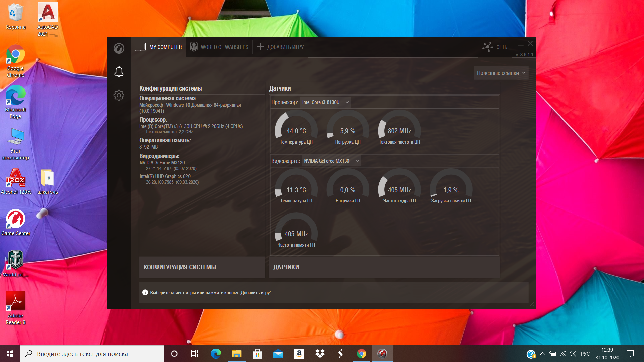Open Microsoft Store from the taskbar

(257, 354)
